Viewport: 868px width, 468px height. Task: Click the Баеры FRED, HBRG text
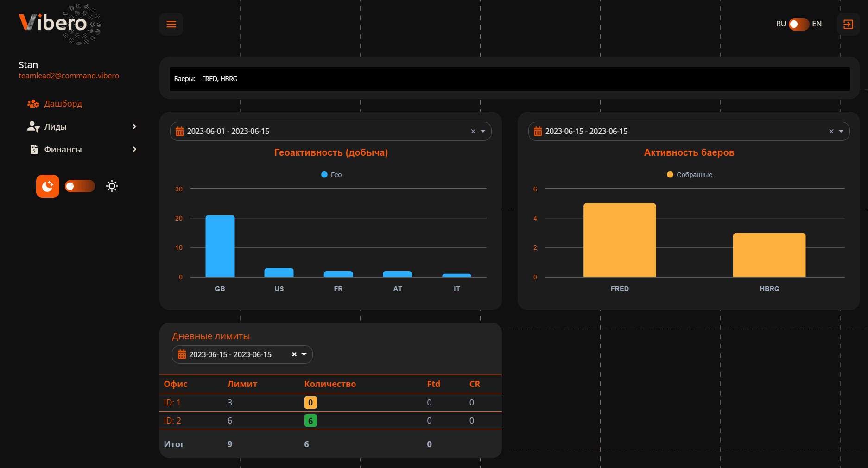pyautogui.click(x=206, y=79)
